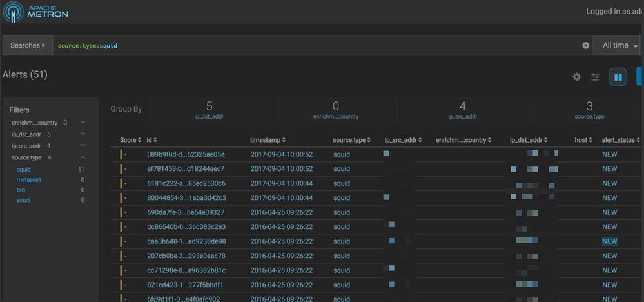Viewport: 644px width, 302px height.
Task: Clear the search query with the X icon
Action: point(585,45)
